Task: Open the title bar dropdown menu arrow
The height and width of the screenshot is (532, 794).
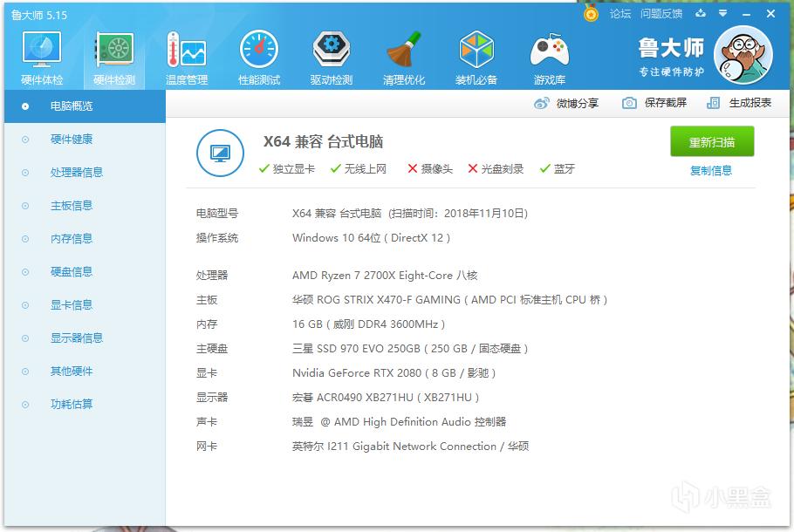Action: [x=723, y=14]
